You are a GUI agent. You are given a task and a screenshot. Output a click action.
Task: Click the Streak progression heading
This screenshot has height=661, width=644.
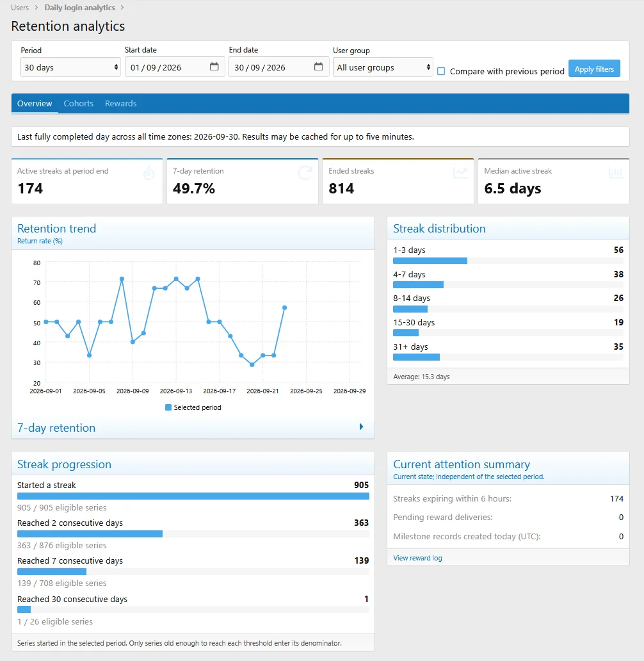[x=64, y=464]
